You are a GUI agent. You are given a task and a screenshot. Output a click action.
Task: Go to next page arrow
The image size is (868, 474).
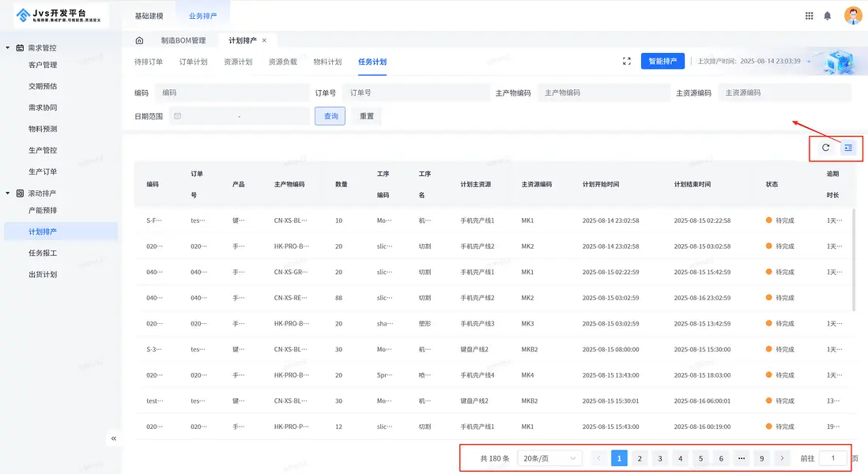pos(782,458)
